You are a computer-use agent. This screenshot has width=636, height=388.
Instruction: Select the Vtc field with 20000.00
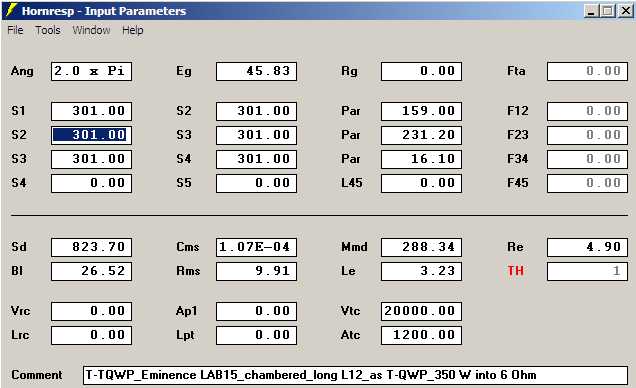pyautogui.click(x=421, y=311)
